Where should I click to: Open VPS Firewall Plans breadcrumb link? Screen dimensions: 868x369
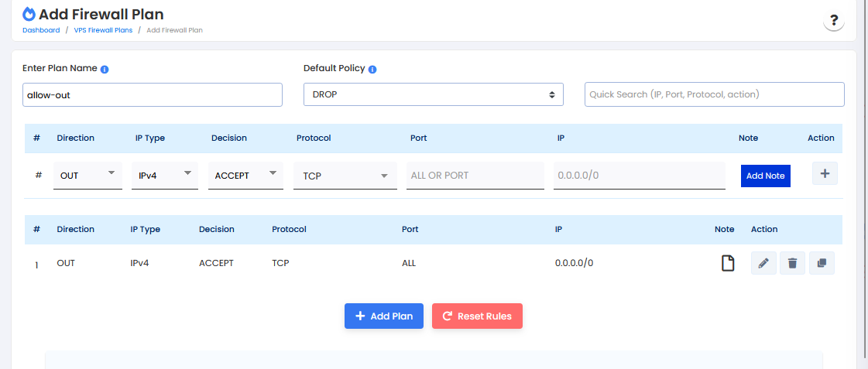[x=103, y=30]
